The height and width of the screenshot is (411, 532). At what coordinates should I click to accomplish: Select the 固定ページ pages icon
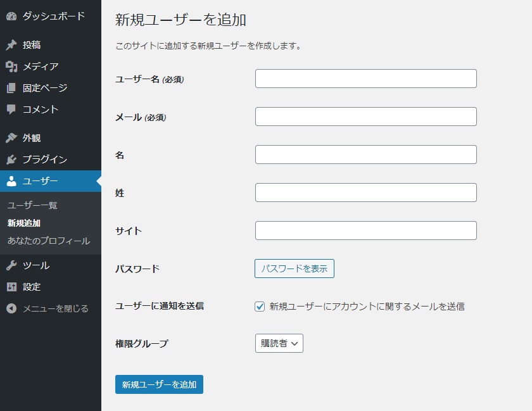[11, 88]
